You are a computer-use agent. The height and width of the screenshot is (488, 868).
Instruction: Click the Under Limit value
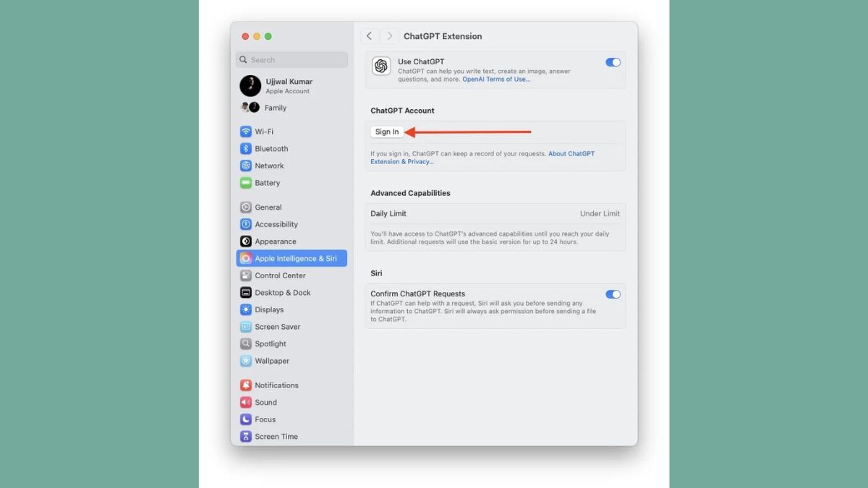coord(600,214)
